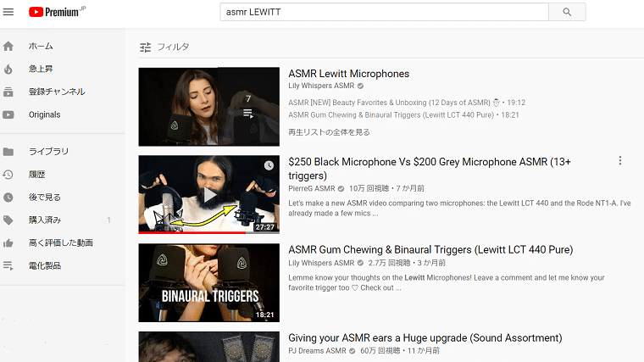Select ライブラリ in the sidebar
Image resolution: width=644 pixels, height=362 pixels.
[48, 152]
